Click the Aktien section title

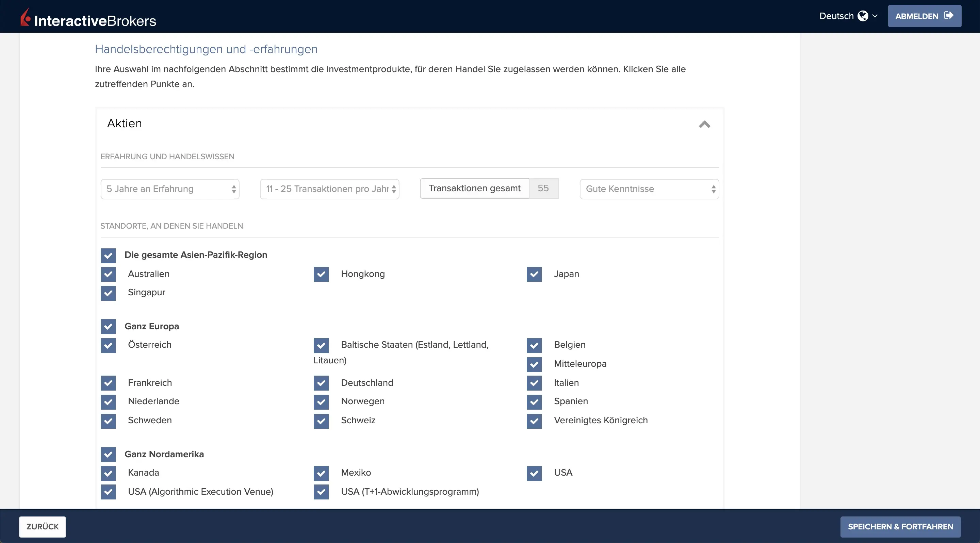125,123
